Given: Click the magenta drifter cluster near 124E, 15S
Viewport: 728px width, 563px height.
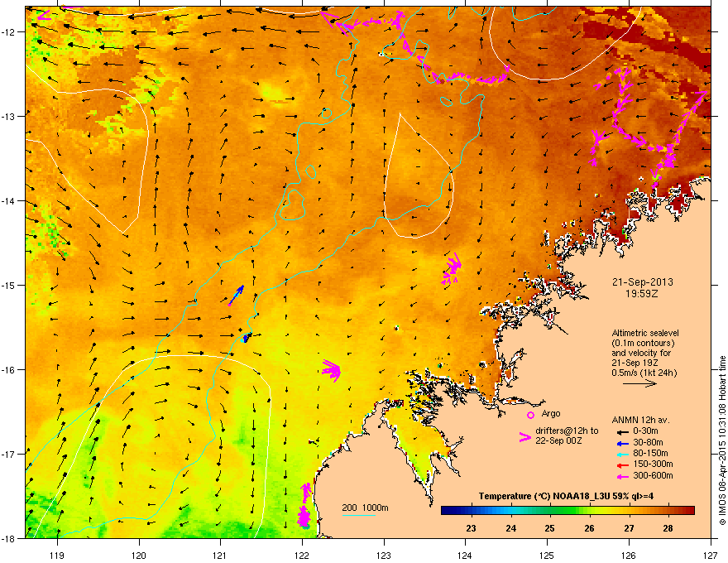Looking at the screenshot, I should click(451, 269).
